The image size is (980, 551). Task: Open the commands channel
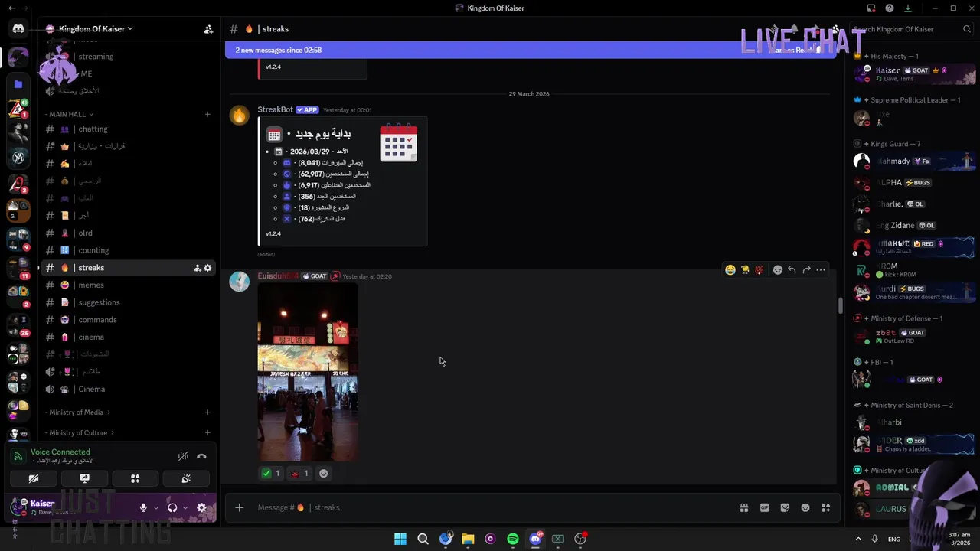pyautogui.click(x=128, y=320)
